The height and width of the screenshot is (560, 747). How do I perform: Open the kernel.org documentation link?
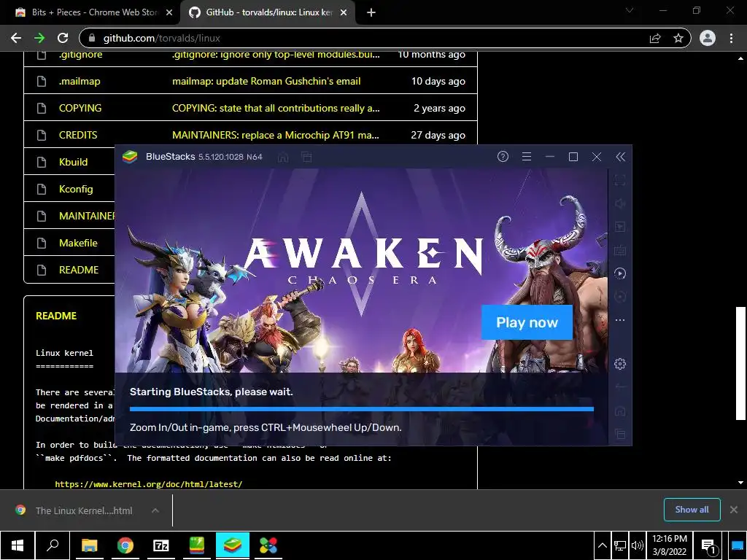(149, 484)
